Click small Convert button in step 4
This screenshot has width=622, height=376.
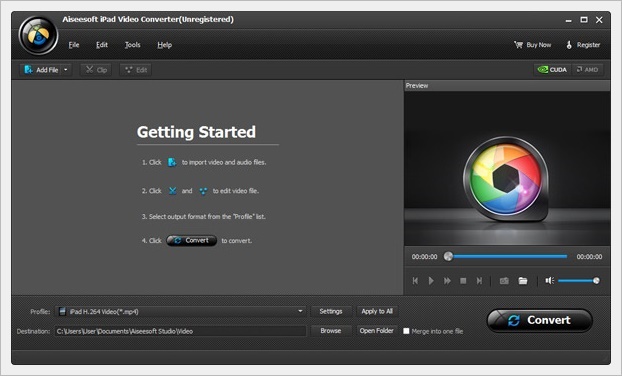click(191, 240)
